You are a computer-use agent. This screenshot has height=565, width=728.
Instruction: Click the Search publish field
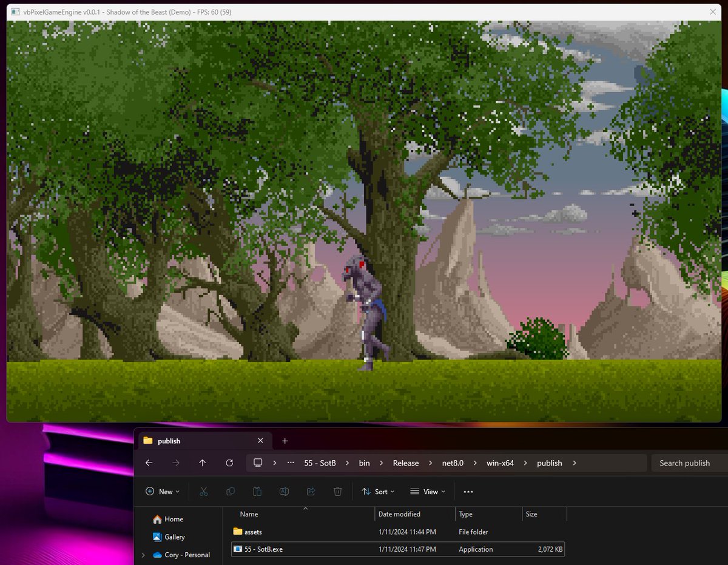pos(690,463)
